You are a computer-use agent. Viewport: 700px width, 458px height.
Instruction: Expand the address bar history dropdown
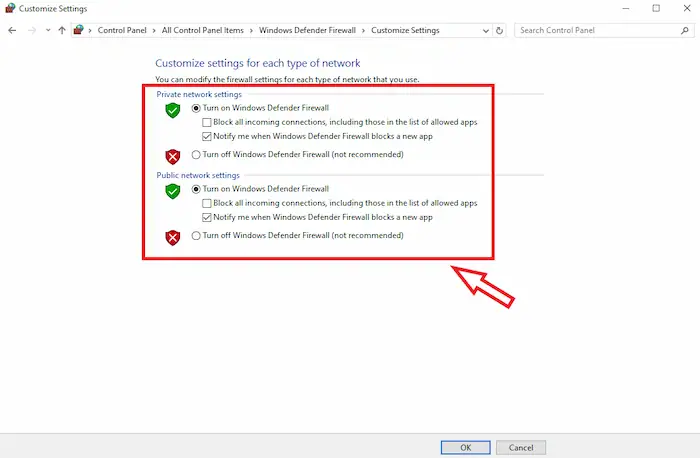[x=486, y=31]
